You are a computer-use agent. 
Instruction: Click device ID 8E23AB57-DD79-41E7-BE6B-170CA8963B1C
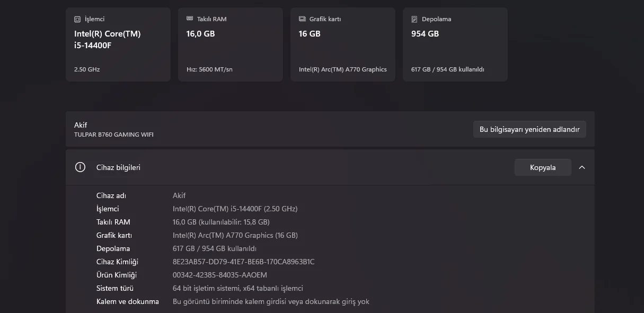244,262
